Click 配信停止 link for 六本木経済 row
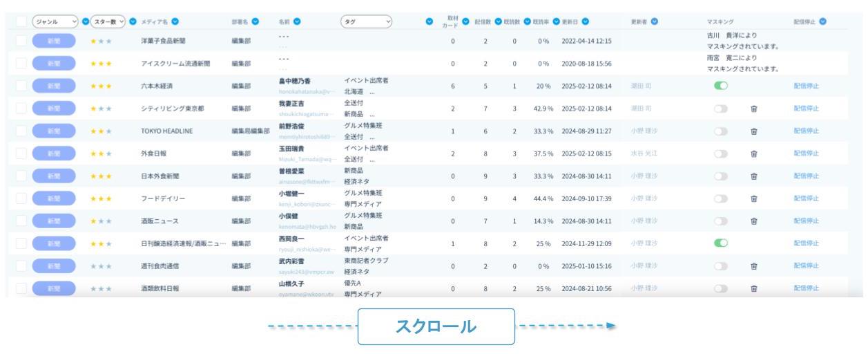 [806, 86]
